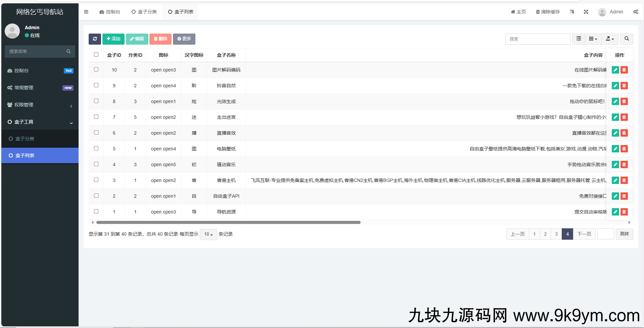Select the checkbox for box ID 5
This screenshot has height=328, width=644.
[x=96, y=148]
